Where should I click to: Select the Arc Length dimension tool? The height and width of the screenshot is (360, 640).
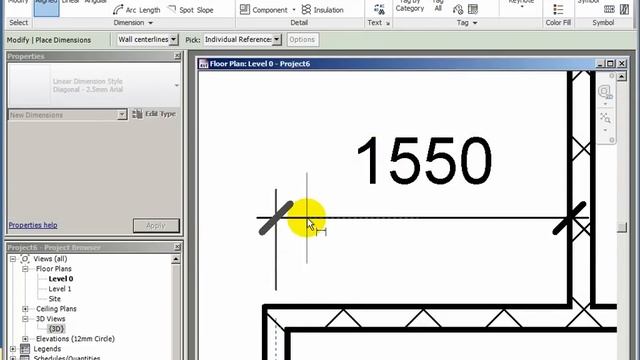(x=137, y=9)
